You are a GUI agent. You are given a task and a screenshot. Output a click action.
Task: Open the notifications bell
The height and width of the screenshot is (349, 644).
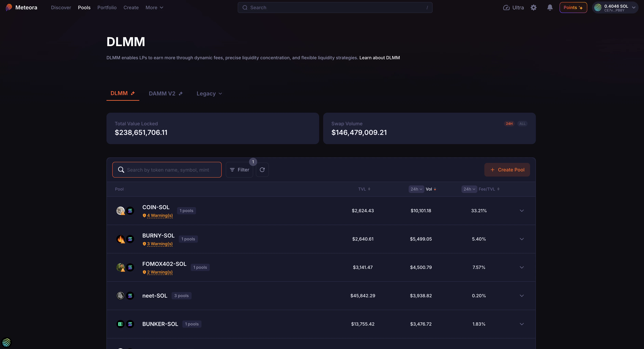click(x=550, y=8)
